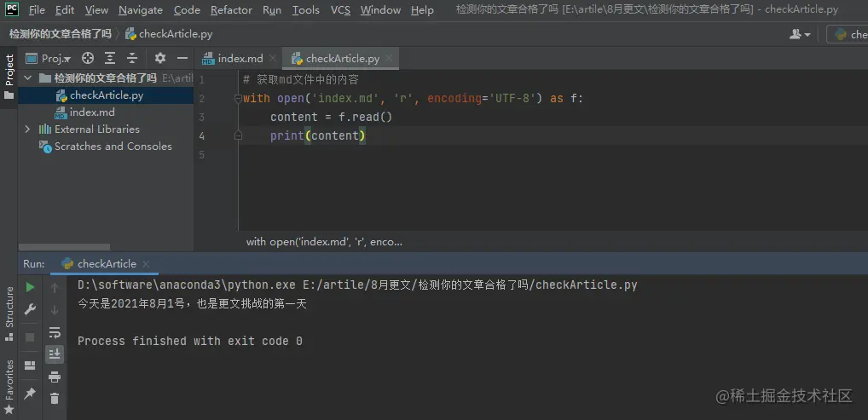Expand External Libraries node

point(27,129)
